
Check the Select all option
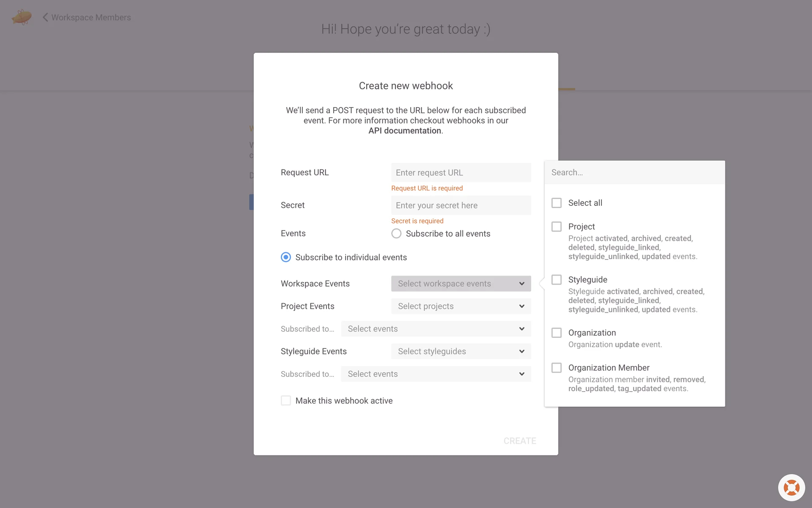click(557, 203)
